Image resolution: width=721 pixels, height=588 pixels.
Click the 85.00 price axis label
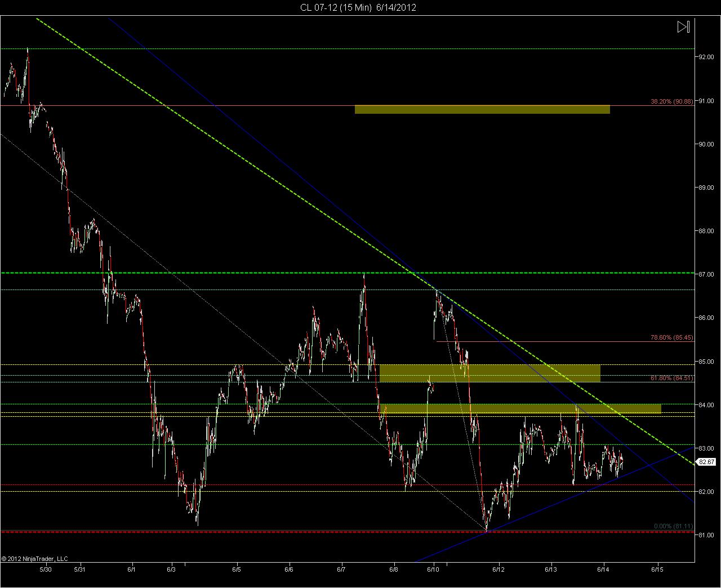(x=706, y=362)
